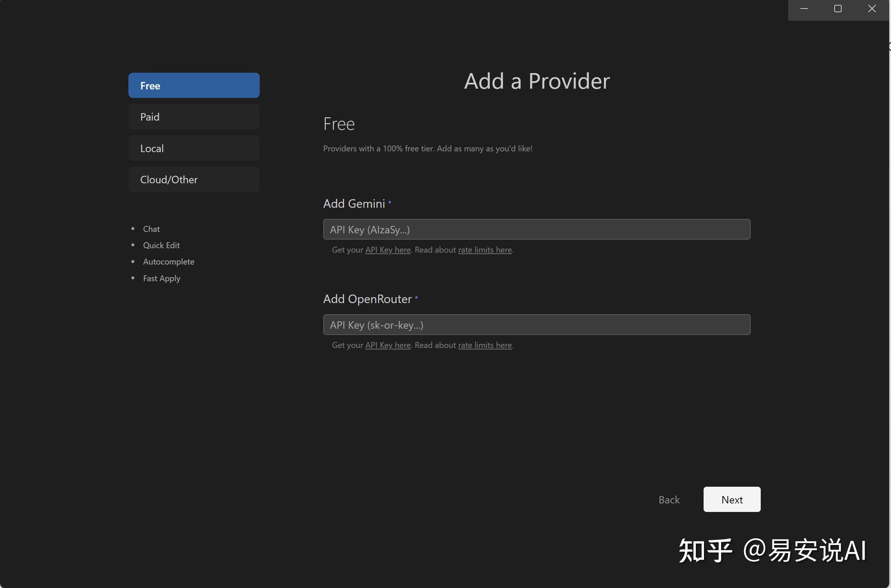
Task: Open the Local providers tab
Action: pos(193,148)
